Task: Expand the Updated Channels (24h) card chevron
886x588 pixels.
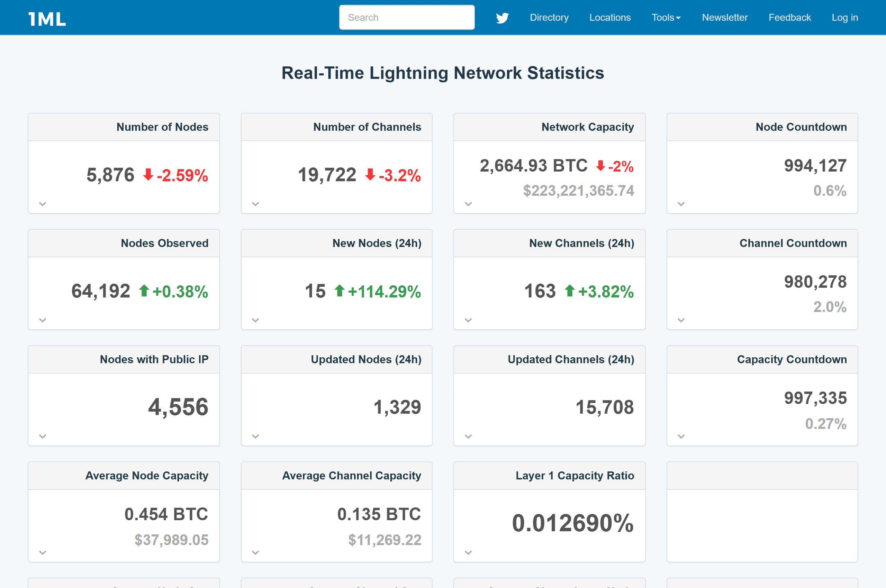Action: [468, 437]
